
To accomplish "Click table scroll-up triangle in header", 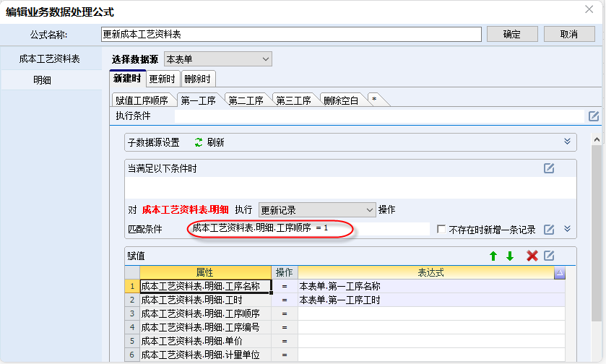I will point(559,273).
